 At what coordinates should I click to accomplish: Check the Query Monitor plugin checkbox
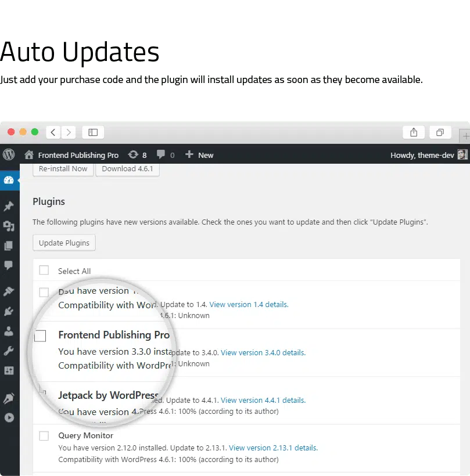[x=44, y=435]
